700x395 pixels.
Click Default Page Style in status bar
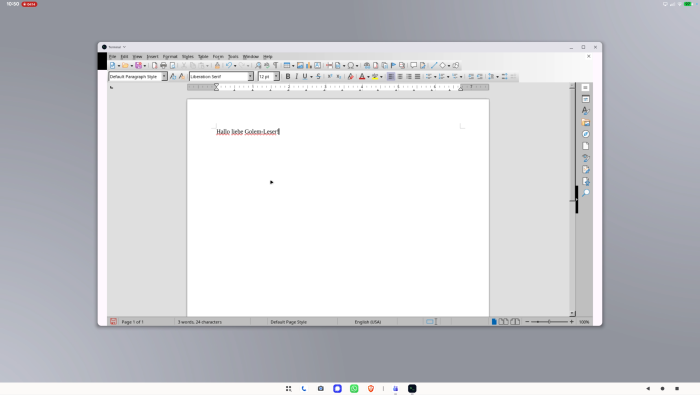click(288, 322)
